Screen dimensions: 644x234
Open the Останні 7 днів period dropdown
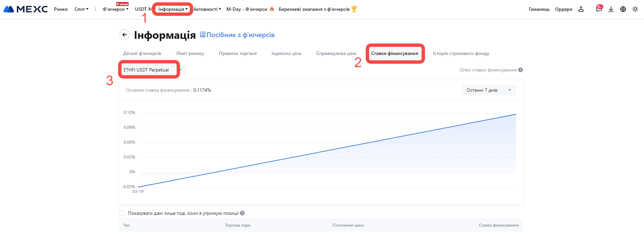pos(489,90)
